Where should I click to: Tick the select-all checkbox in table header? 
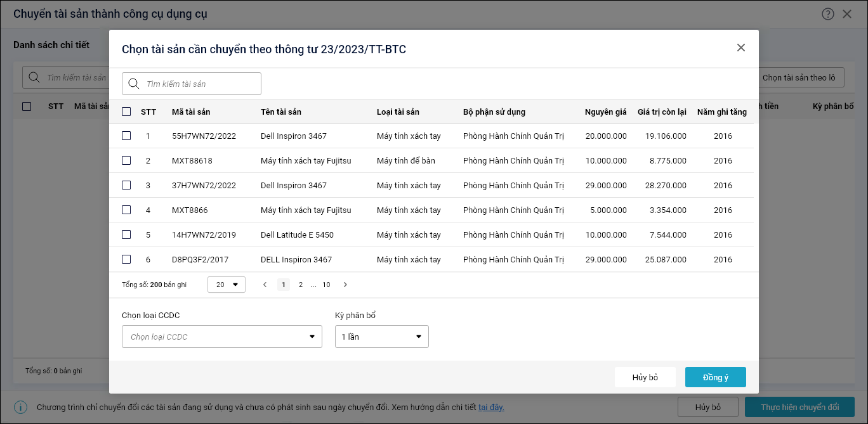(x=126, y=112)
